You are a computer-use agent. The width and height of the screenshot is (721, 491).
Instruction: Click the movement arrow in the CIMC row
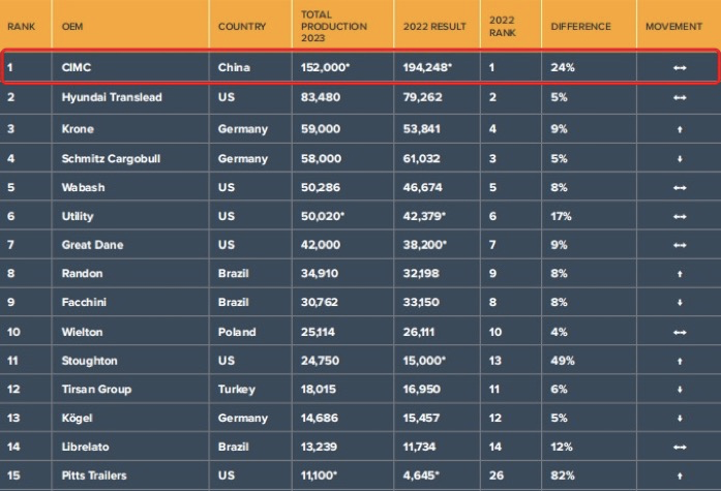pos(679,69)
